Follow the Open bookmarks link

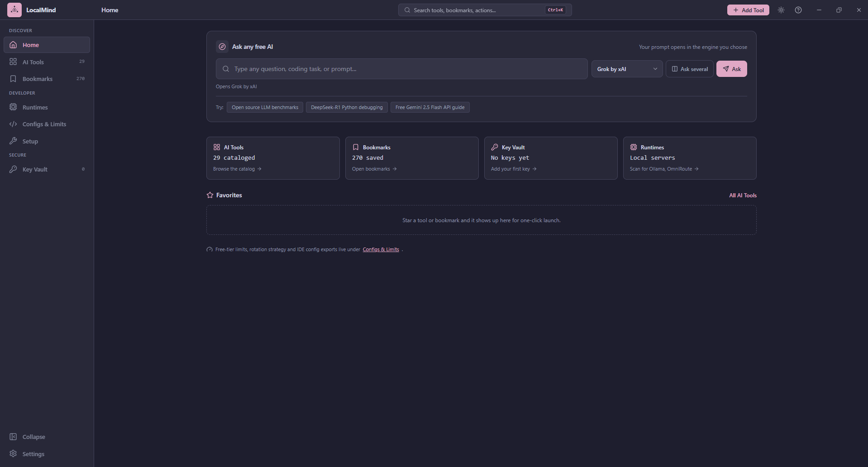pos(374,169)
